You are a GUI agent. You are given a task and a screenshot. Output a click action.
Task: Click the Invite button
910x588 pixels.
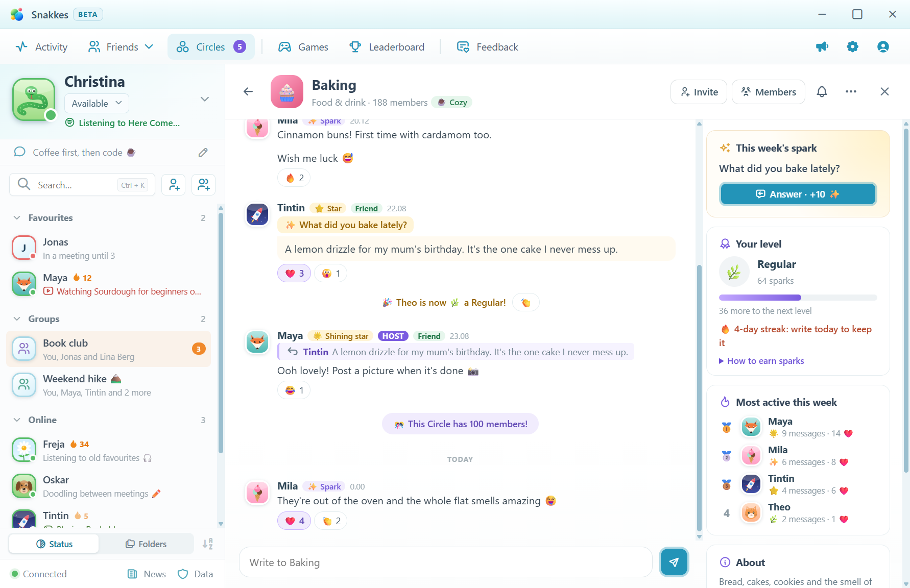click(x=699, y=92)
